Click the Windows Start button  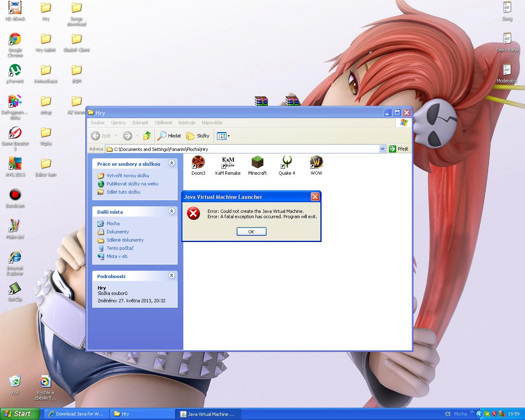(20, 414)
